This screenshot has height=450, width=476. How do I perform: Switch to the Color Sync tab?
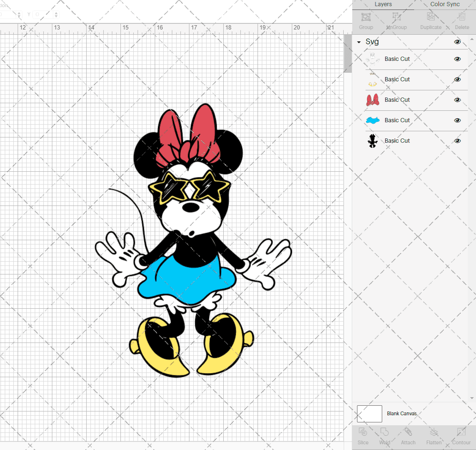tap(445, 4)
